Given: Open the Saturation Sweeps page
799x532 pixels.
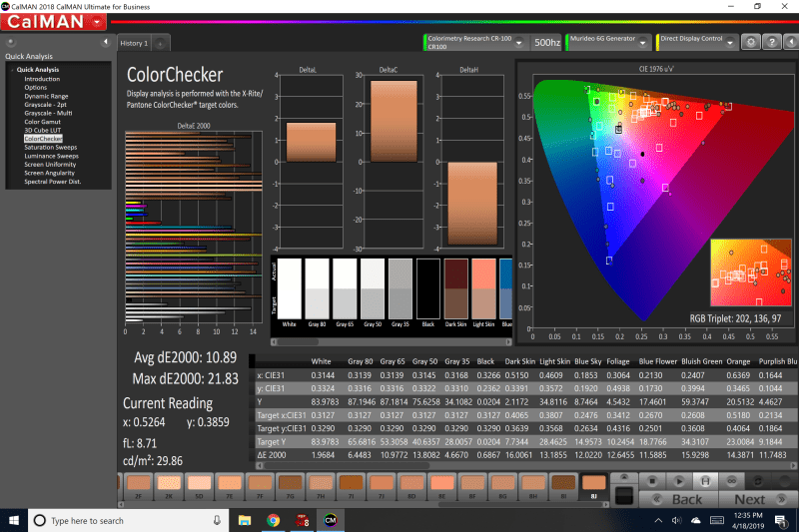Looking at the screenshot, I should tap(51, 147).
